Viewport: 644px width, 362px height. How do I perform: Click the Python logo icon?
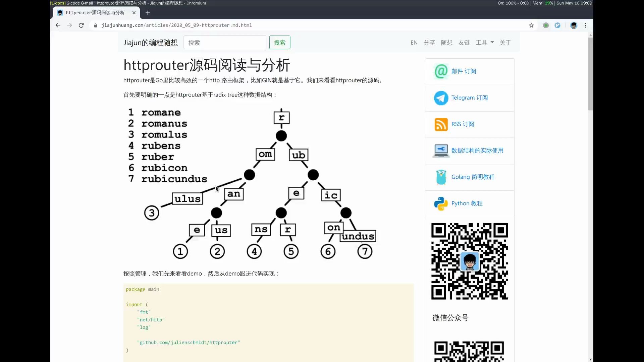441,203
